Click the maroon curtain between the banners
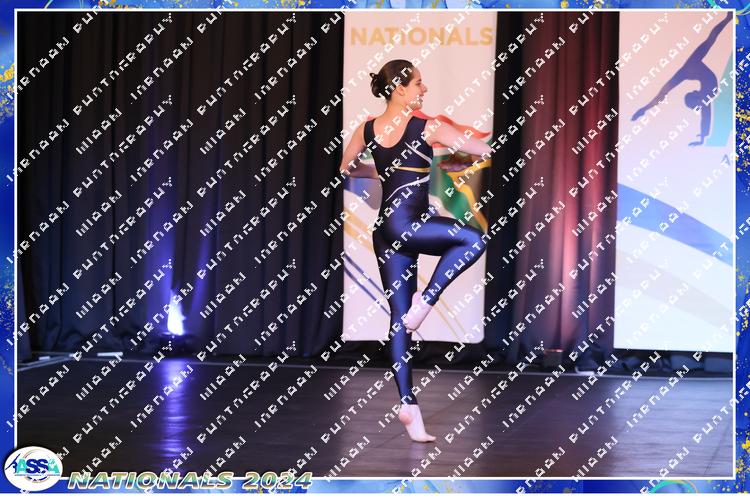This screenshot has width=750, height=500. tap(555, 180)
